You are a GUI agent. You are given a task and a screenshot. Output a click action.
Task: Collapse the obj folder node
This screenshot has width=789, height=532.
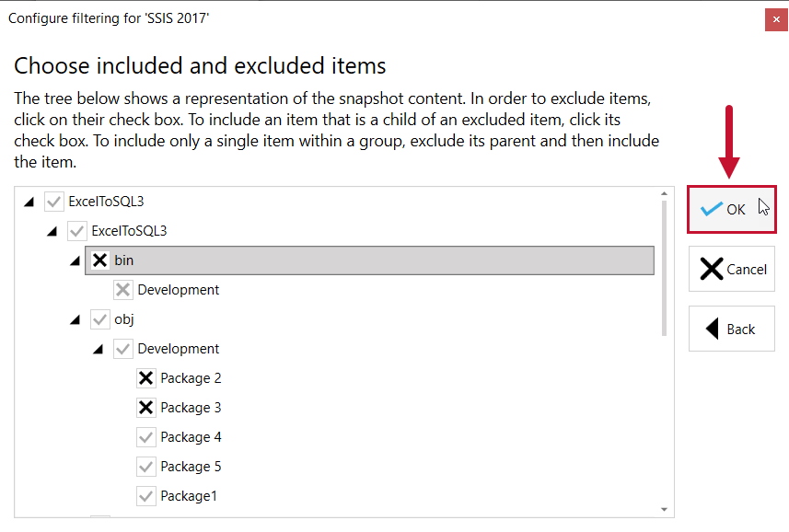click(x=75, y=319)
